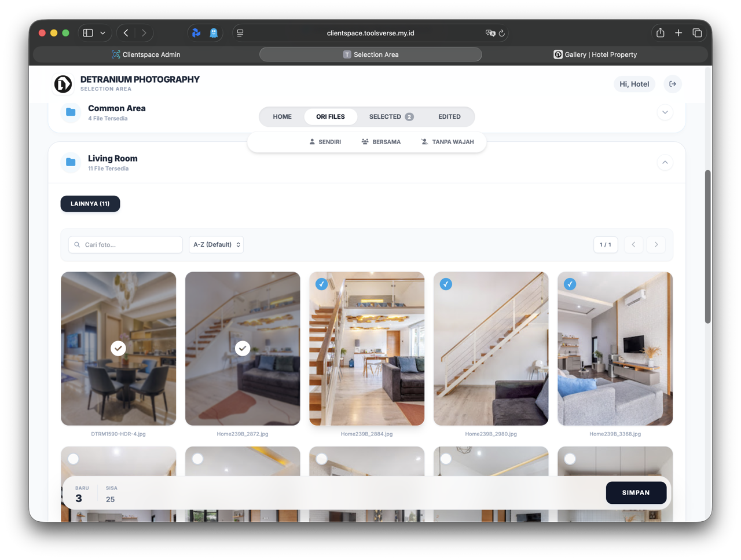Viewport: 741px width, 560px height.
Task: Open a new browser tab with plus icon
Action: point(678,33)
